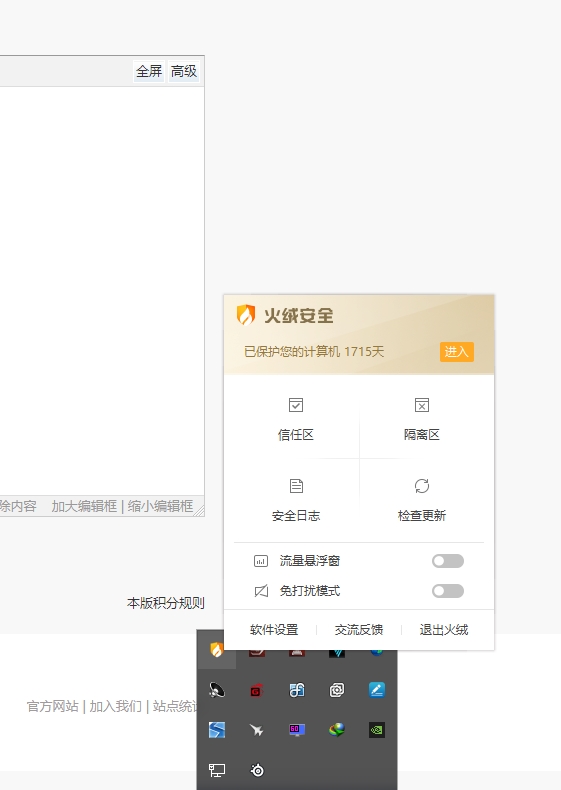
Task: Open the satellite dish speaker tray icon
Action: [x=217, y=690]
